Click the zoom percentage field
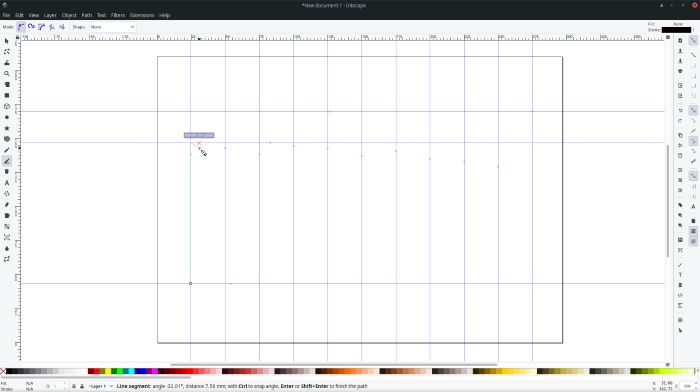 [688, 386]
